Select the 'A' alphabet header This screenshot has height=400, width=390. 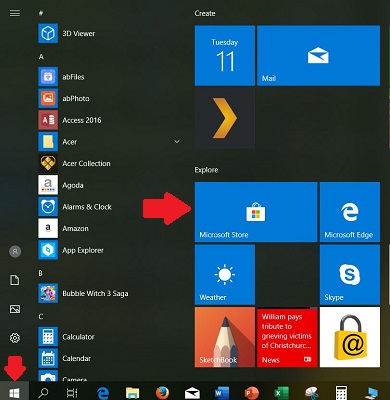pyautogui.click(x=41, y=57)
